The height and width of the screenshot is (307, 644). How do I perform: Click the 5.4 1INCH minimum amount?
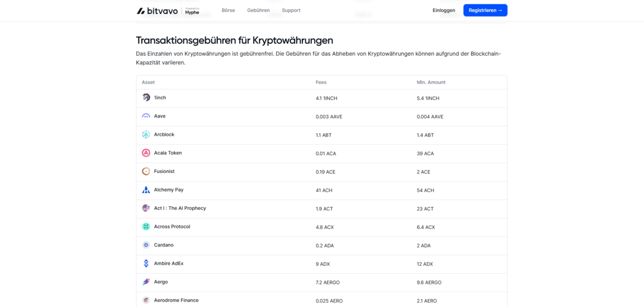(x=428, y=98)
